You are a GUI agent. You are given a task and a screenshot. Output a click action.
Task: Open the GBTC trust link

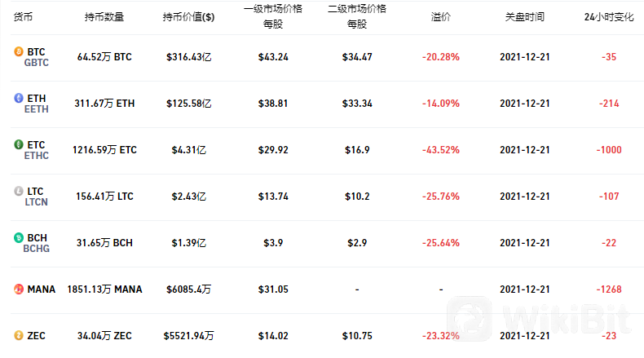tap(36, 63)
